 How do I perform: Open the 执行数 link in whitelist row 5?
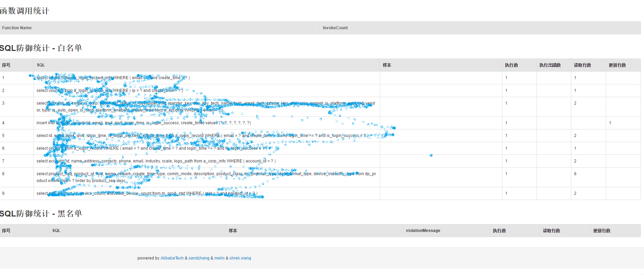pyautogui.click(x=506, y=136)
